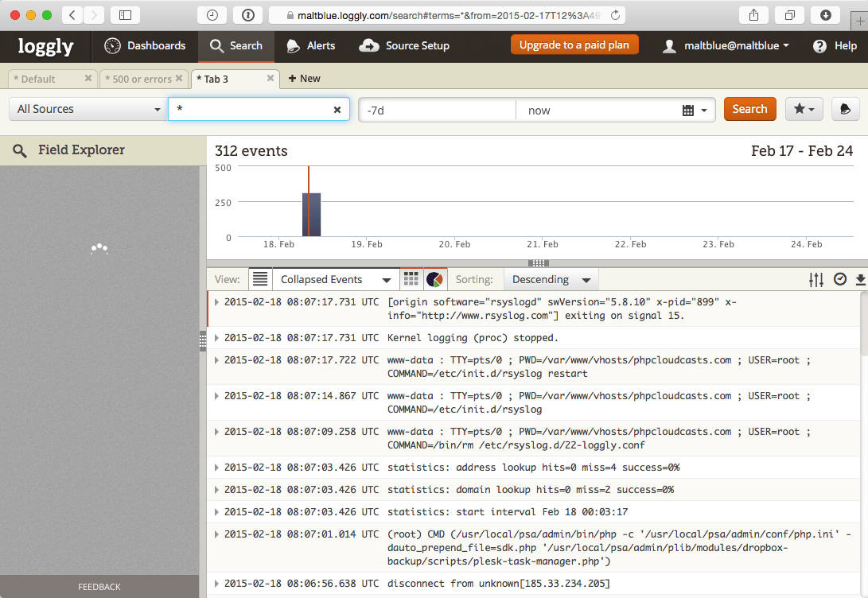Click Upgrade to a paid plan
This screenshot has width=868, height=598.
574,45
